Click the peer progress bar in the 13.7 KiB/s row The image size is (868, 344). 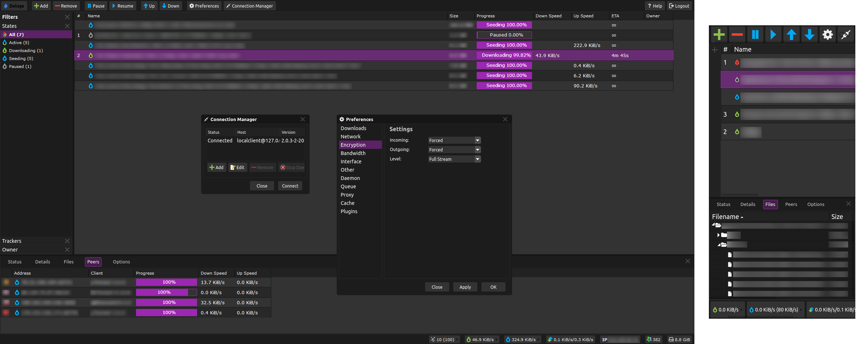(x=166, y=282)
